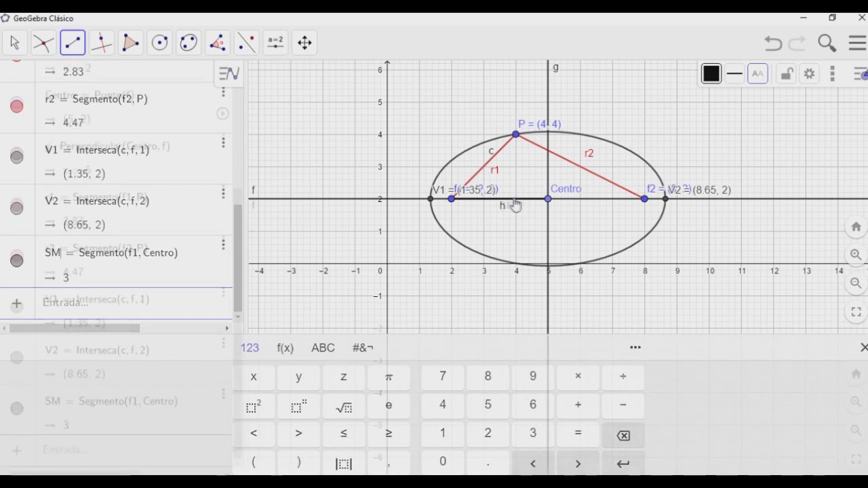Select 'SM = Segmento(f1, Centro)' definition text

[111, 252]
